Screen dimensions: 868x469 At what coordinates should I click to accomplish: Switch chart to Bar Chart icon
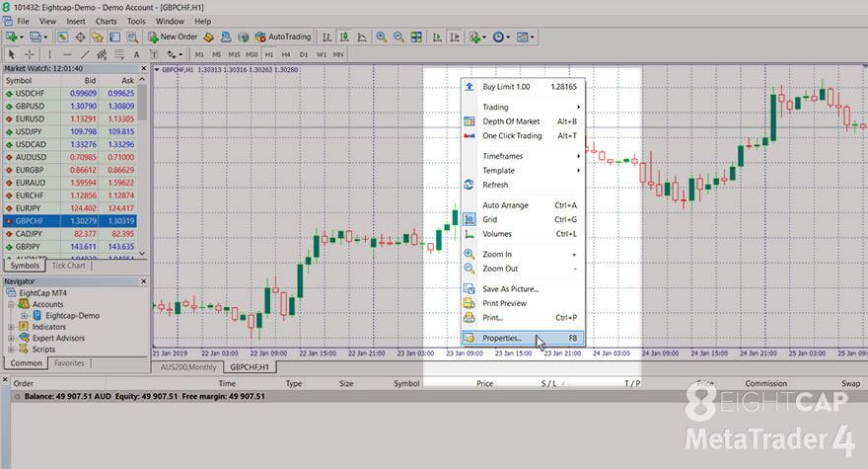(327, 38)
